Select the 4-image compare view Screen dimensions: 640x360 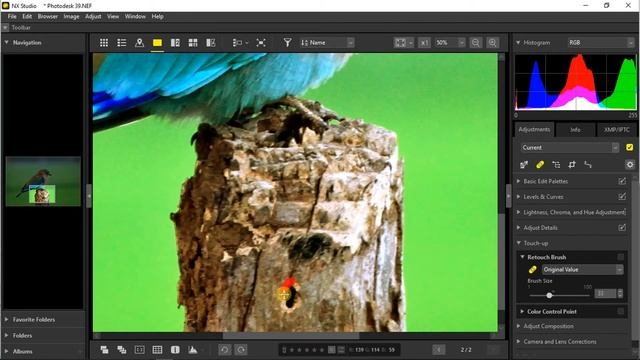coord(193,42)
